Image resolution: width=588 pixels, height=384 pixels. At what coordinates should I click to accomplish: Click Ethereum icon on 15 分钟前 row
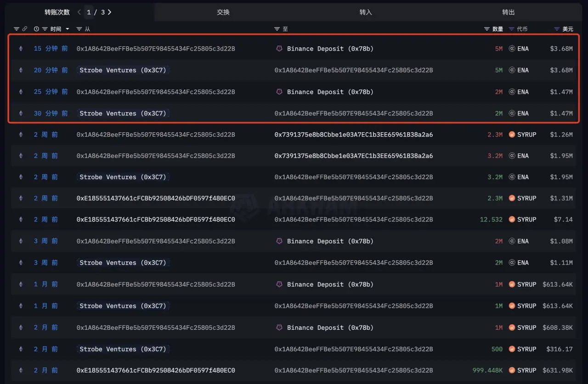(20, 49)
